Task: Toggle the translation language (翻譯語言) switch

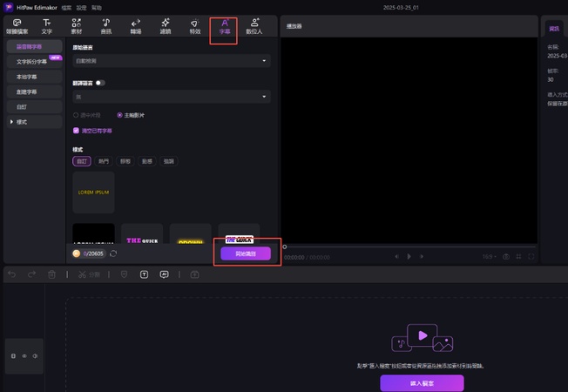Action: pyautogui.click(x=100, y=83)
